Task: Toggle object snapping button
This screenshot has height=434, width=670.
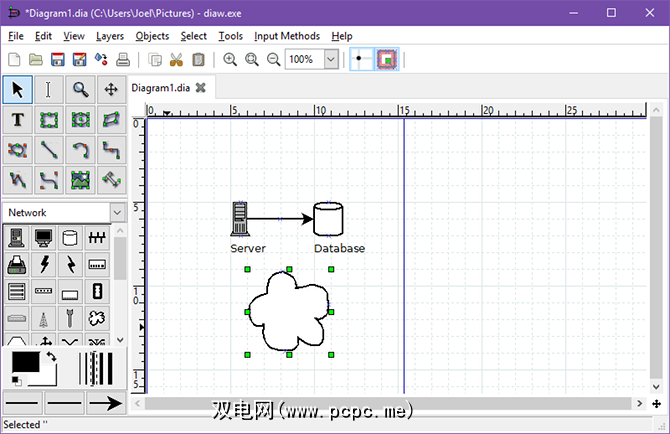Action: point(386,60)
